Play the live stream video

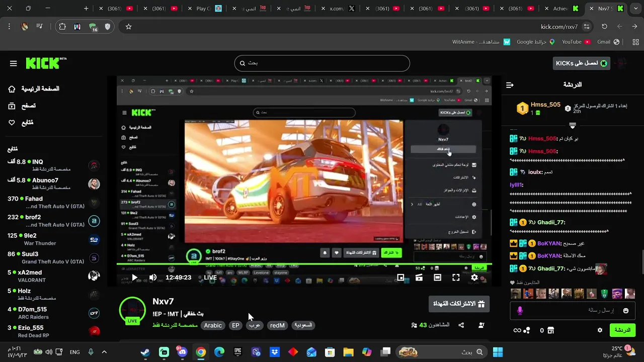(x=134, y=278)
